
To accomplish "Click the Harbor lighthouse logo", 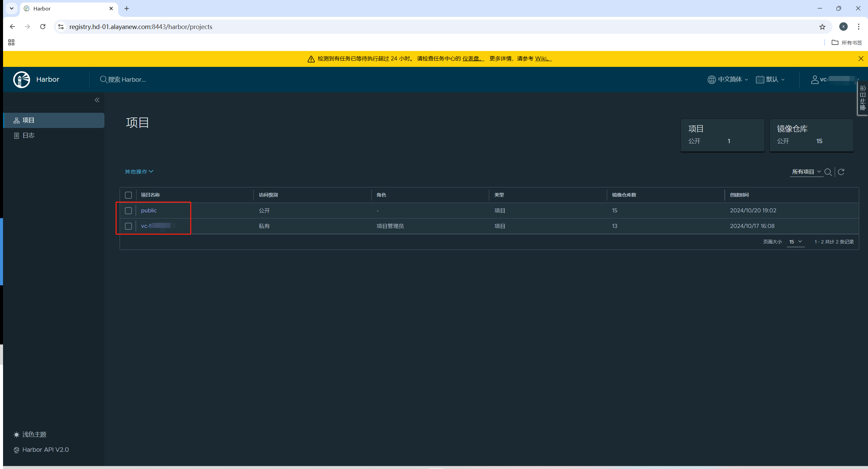I will 22,79.
